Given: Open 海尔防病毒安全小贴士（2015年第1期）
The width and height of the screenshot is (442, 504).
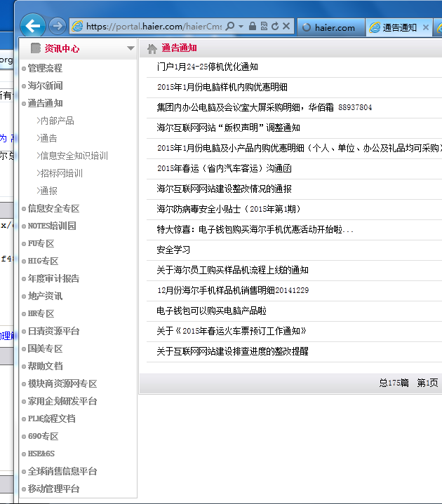Looking at the screenshot, I should point(229,209).
